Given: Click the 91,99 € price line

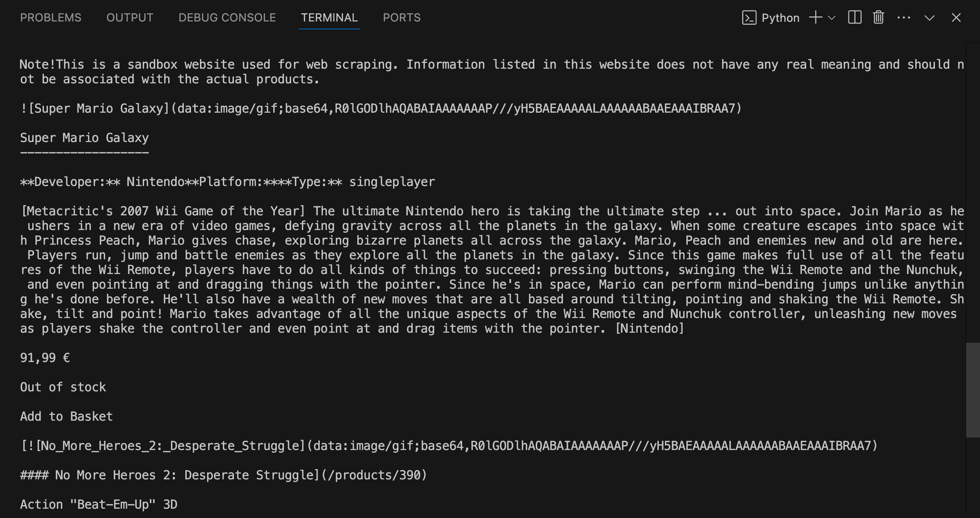Looking at the screenshot, I should point(45,358).
